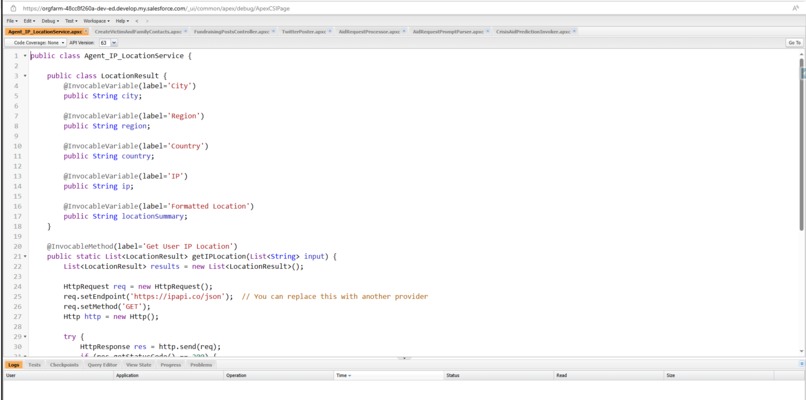The width and height of the screenshot is (806, 400).
Task: Open the View State tab
Action: pos(139,365)
